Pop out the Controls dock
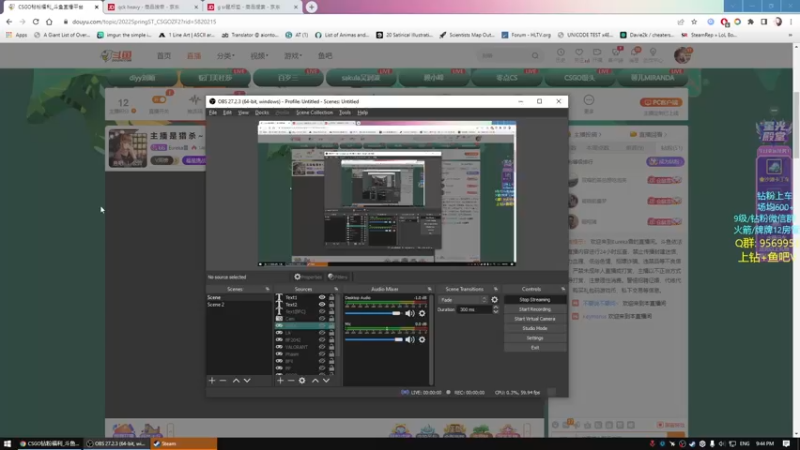Screen dimensions: 800x450 (563, 289)
